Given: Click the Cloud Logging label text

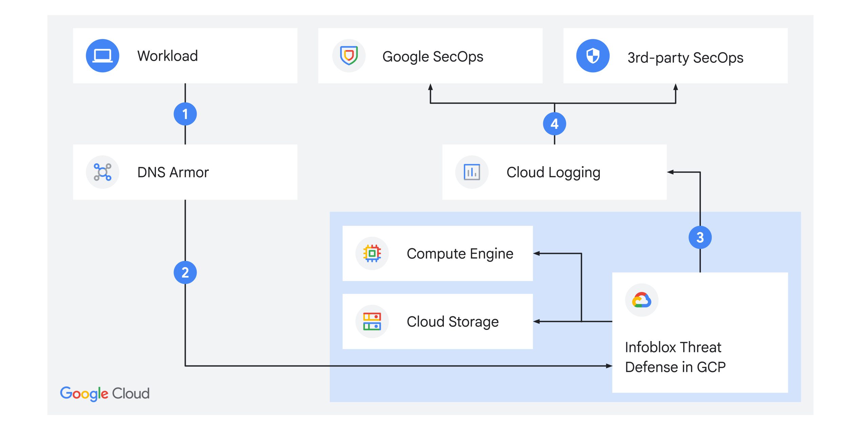Looking at the screenshot, I should tap(553, 172).
